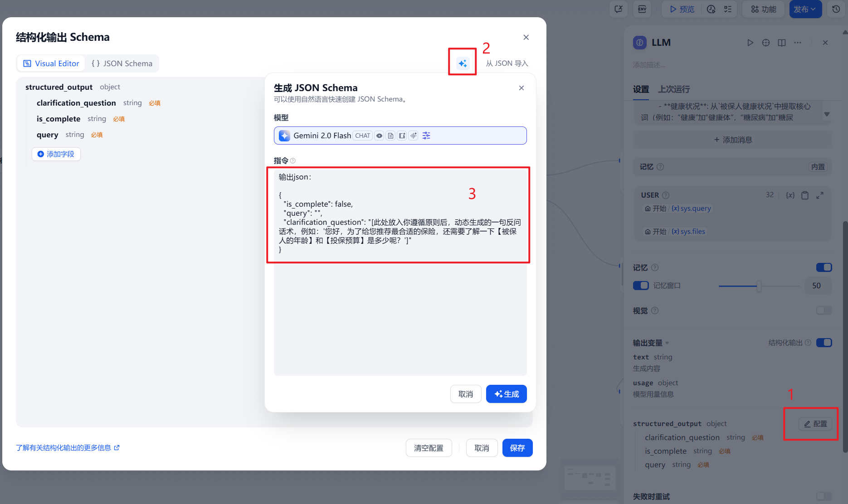The height and width of the screenshot is (504, 848).
Task: Click the chat debug icon in top toolbar
Action: point(619,9)
